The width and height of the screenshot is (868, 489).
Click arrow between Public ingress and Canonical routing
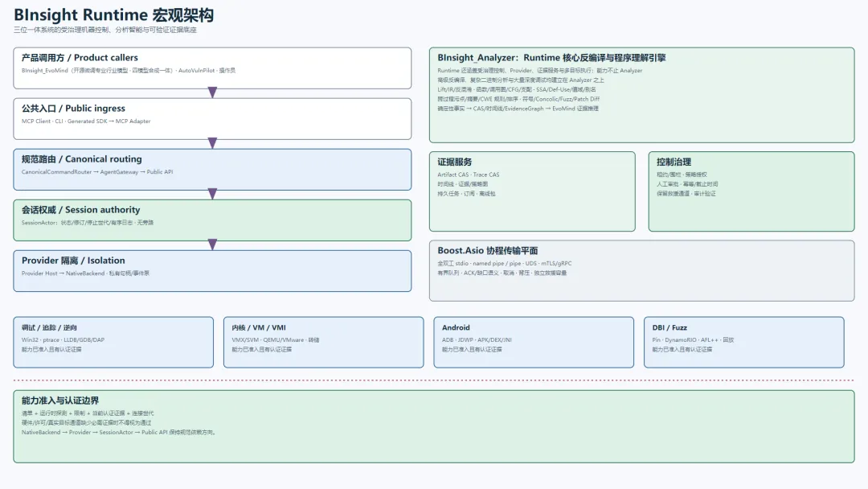(212, 143)
